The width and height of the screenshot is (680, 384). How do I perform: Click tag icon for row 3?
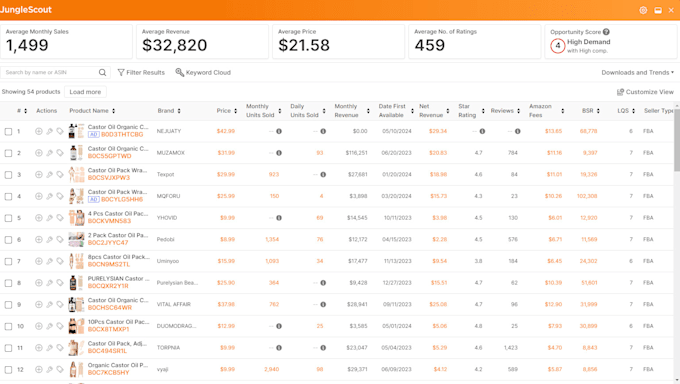point(60,174)
